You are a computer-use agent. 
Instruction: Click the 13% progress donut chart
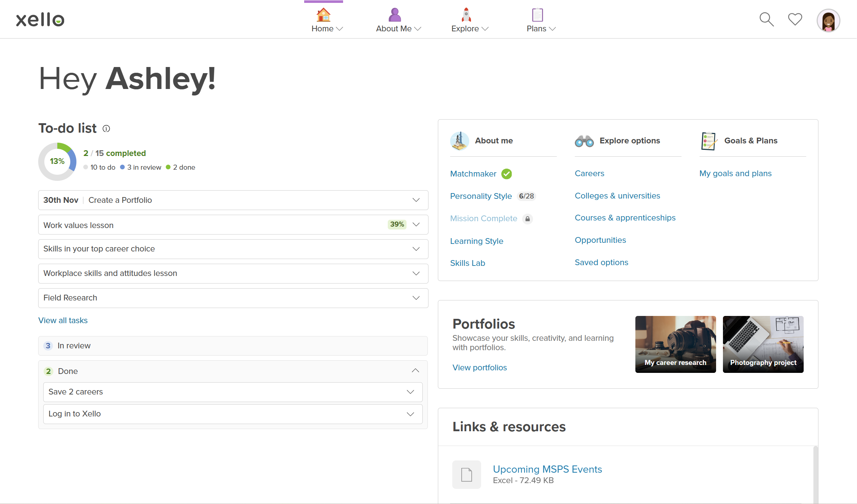57,161
